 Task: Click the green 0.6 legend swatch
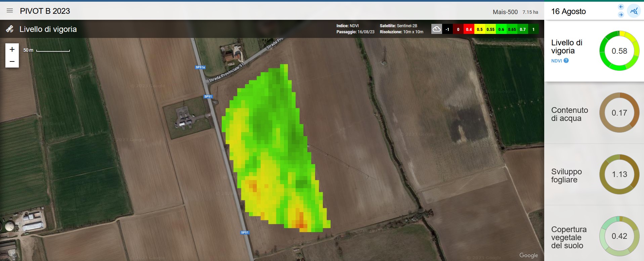point(501,29)
